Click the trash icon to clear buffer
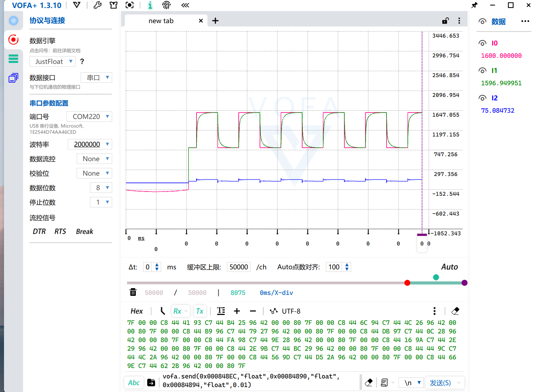 133,292
